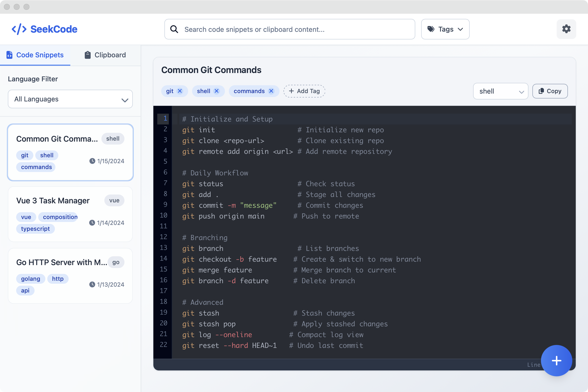
Task: Click the copy icon inside the Copy button
Action: (541, 91)
